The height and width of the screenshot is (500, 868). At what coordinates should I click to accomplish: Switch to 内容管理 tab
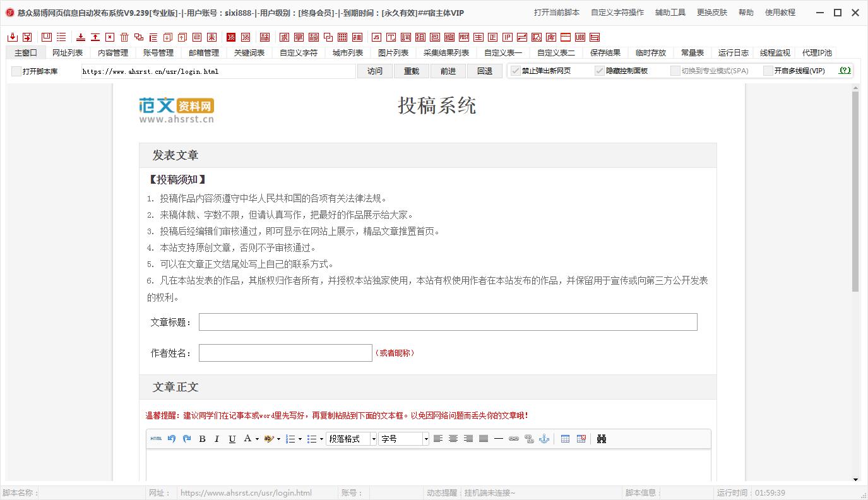coord(113,53)
